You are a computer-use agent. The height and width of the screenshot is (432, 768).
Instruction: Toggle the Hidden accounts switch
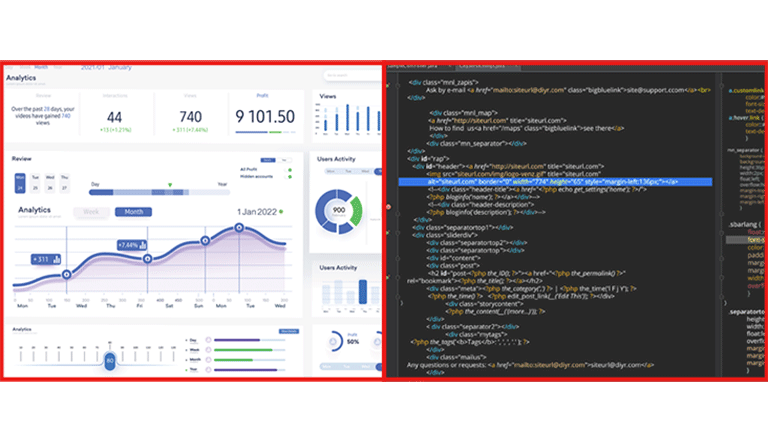[289, 177]
